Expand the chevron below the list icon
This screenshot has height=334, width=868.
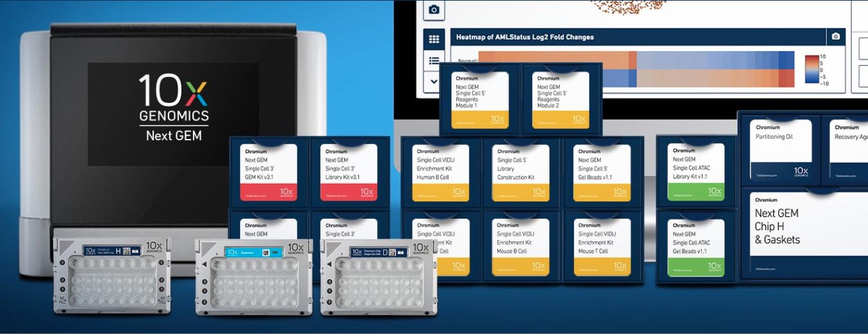[434, 82]
